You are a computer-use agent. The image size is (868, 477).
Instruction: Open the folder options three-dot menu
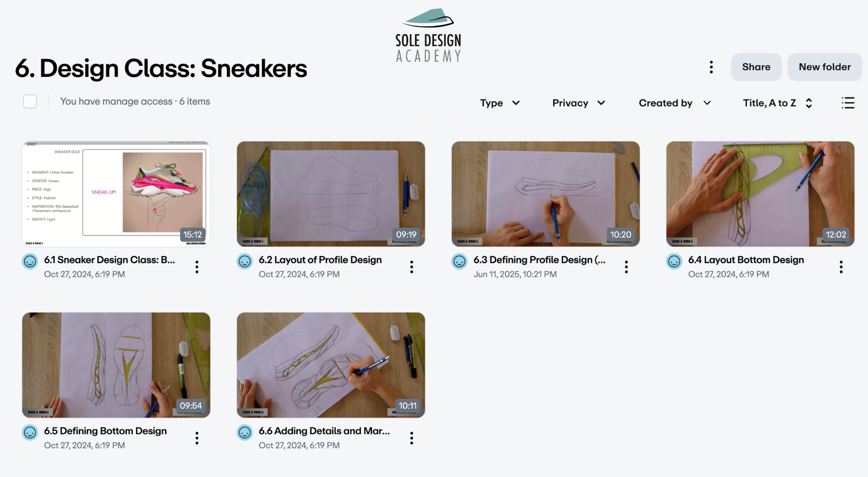tap(711, 67)
